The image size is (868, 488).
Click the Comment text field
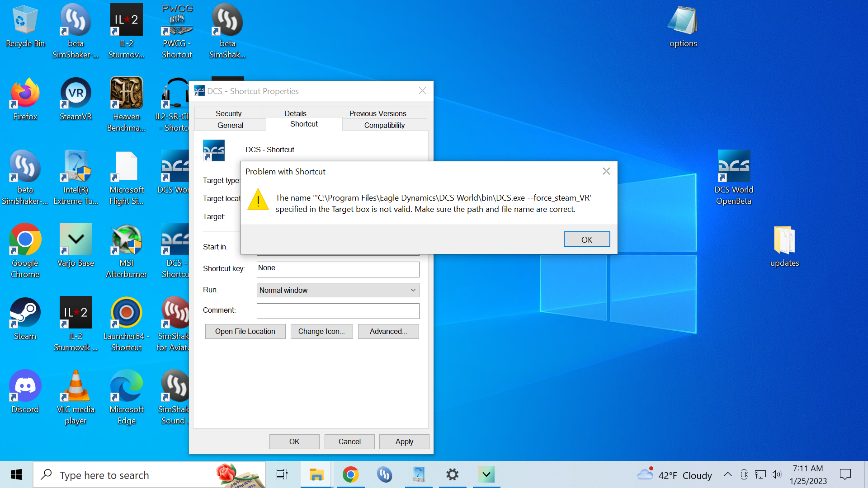click(x=338, y=310)
